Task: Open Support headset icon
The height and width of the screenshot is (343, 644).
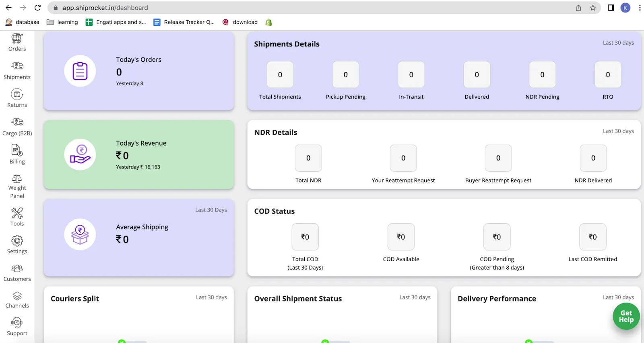Action: tap(17, 323)
